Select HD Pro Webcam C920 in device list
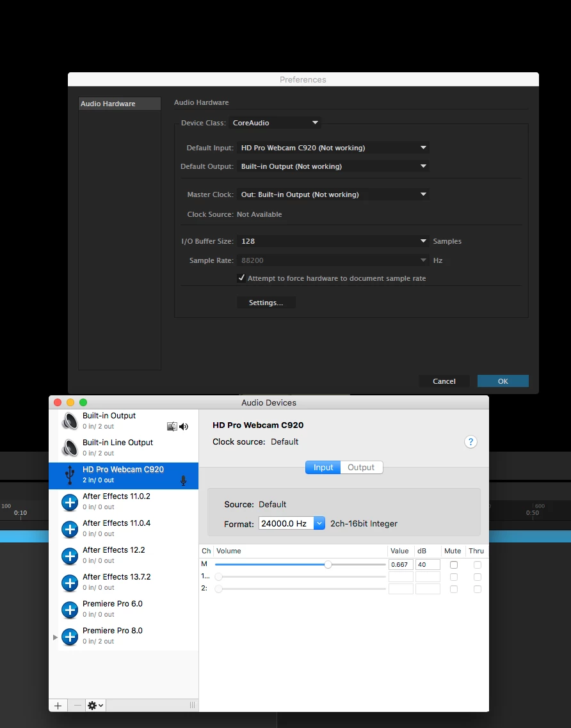Viewport: 571px width, 728px height. 124,475
